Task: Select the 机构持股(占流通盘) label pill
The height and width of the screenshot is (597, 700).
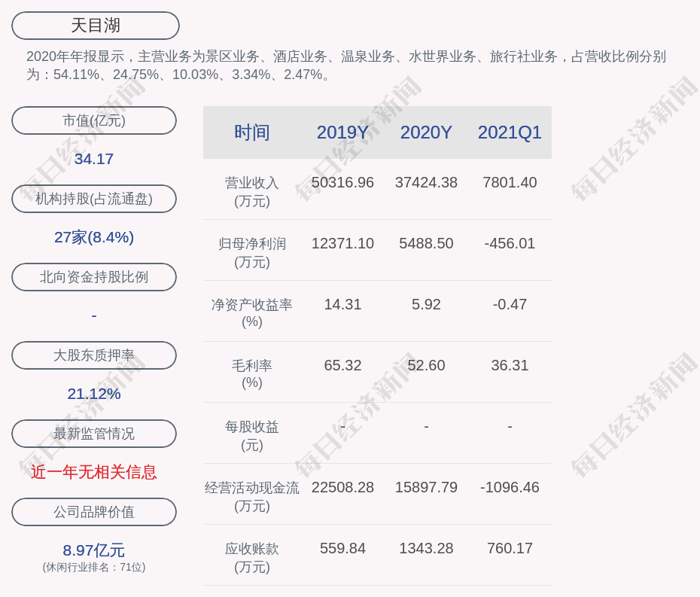Action: point(94,199)
